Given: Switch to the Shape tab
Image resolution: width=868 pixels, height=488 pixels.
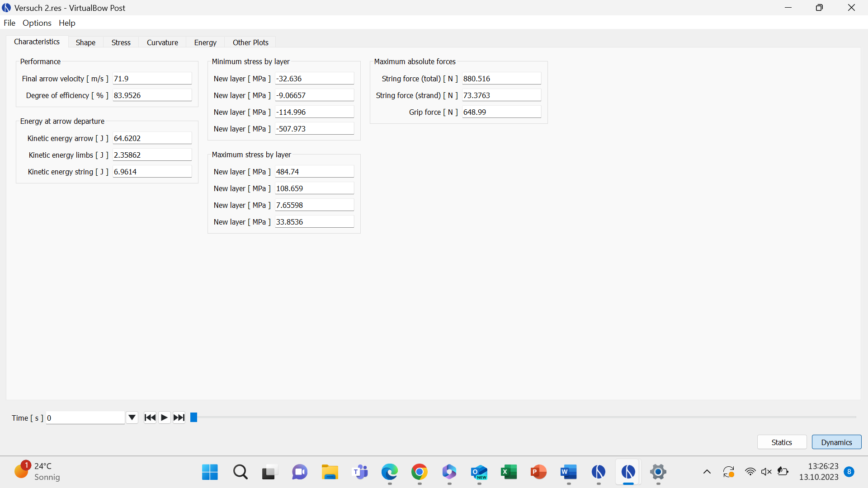Looking at the screenshot, I should coord(85,42).
